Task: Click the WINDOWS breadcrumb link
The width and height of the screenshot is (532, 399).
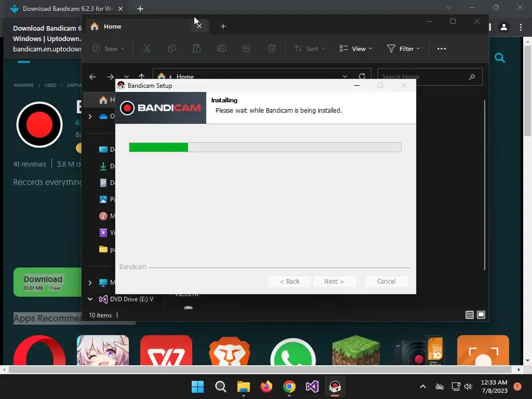Action: (x=23, y=85)
